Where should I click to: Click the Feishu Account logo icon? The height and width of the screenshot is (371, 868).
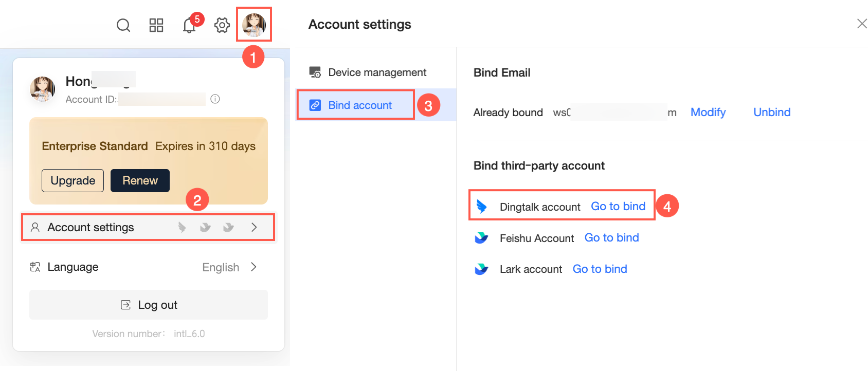(x=482, y=238)
